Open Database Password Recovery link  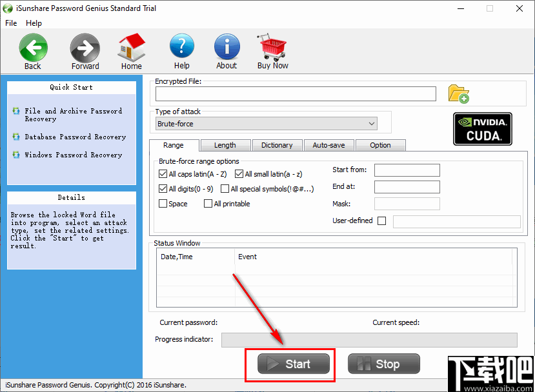point(75,137)
